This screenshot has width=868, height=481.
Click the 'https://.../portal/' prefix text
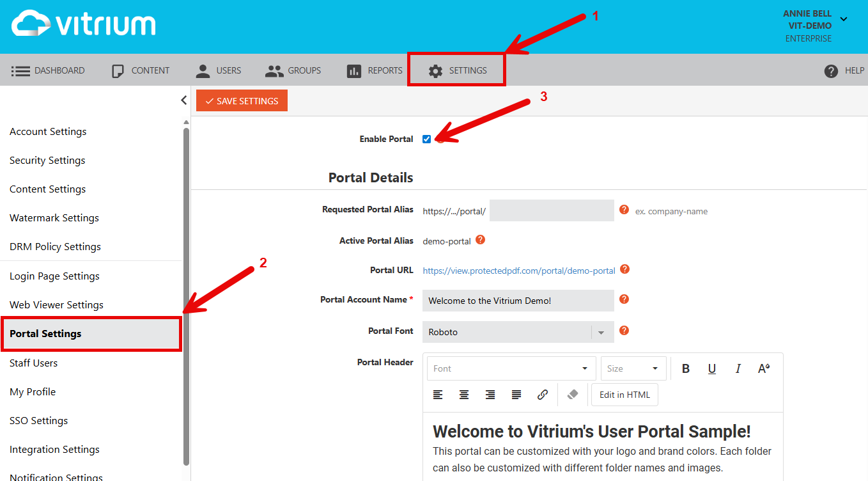454,211
